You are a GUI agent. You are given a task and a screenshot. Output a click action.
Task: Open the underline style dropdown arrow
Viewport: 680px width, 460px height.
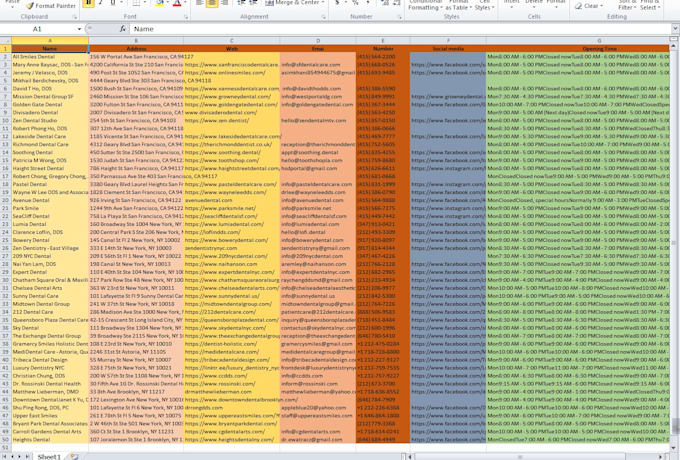[120, 3]
